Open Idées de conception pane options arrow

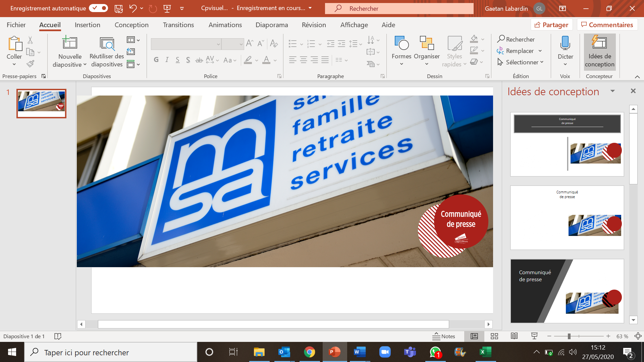(613, 91)
